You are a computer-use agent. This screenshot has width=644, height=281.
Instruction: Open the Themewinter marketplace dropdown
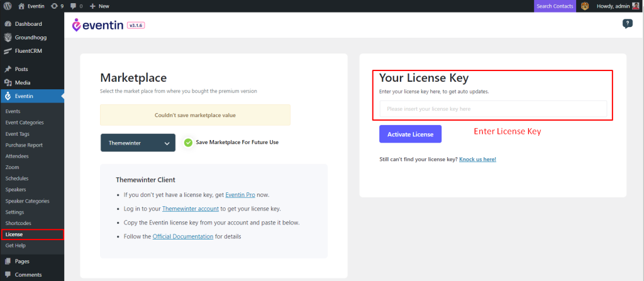pos(138,143)
